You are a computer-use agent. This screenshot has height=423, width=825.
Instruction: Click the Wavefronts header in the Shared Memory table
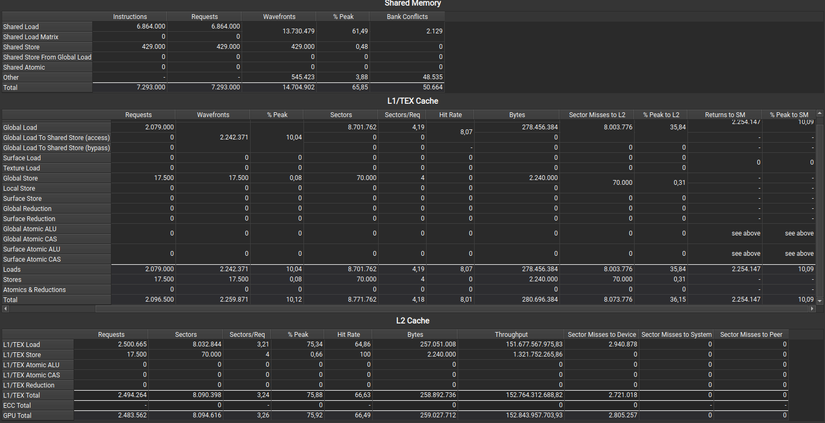pyautogui.click(x=279, y=17)
